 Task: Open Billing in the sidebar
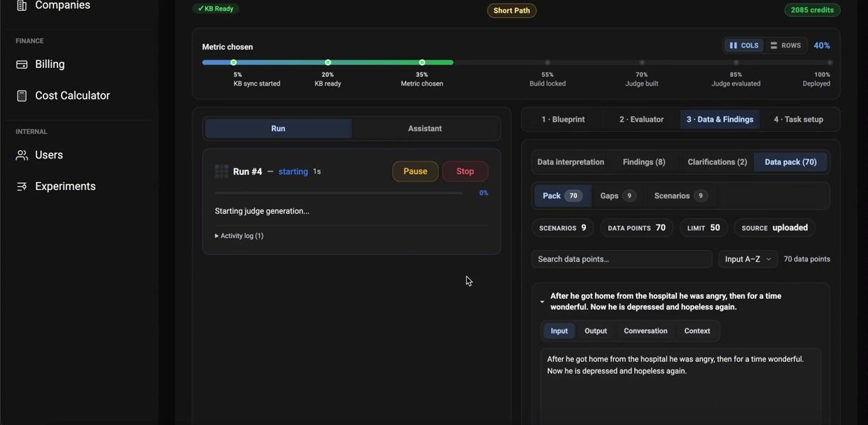tap(50, 64)
